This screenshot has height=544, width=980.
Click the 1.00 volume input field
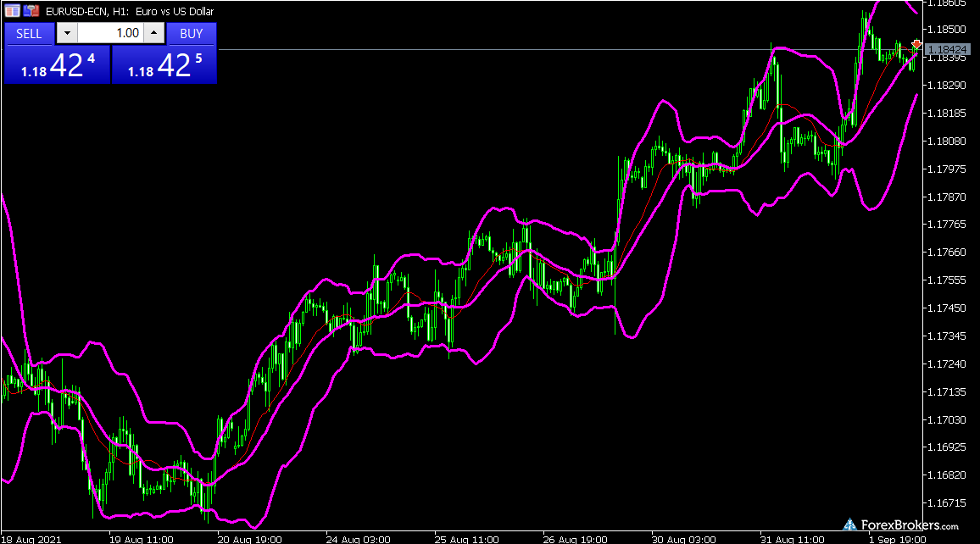click(x=110, y=34)
